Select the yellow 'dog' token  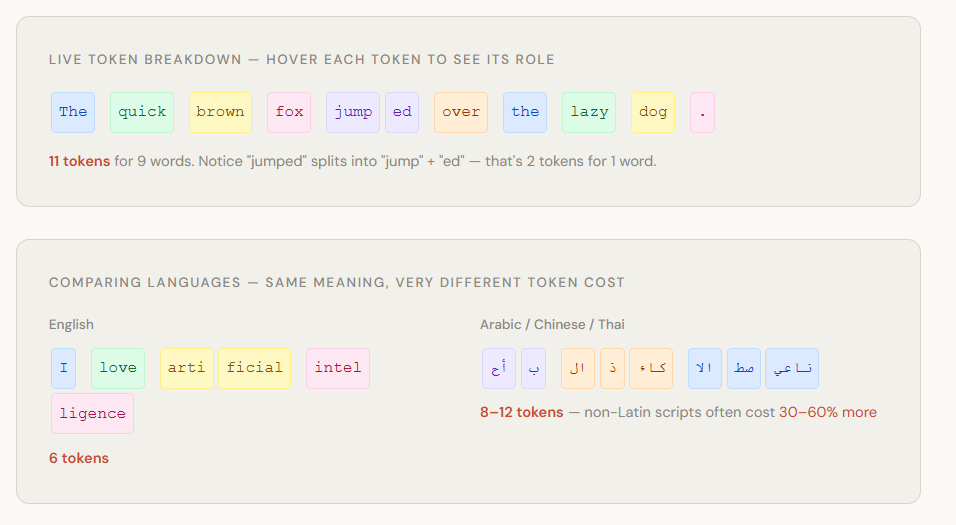point(653,112)
